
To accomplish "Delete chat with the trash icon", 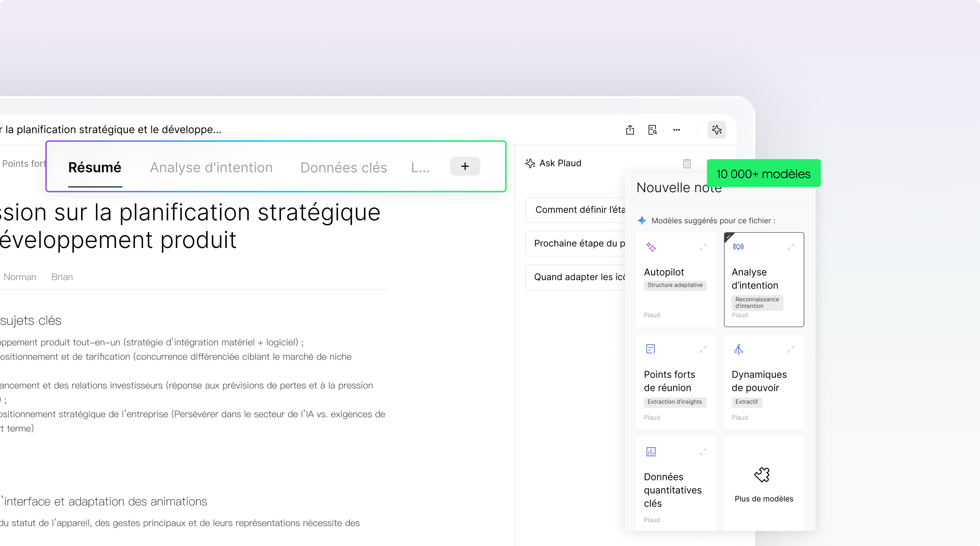I will click(x=687, y=164).
